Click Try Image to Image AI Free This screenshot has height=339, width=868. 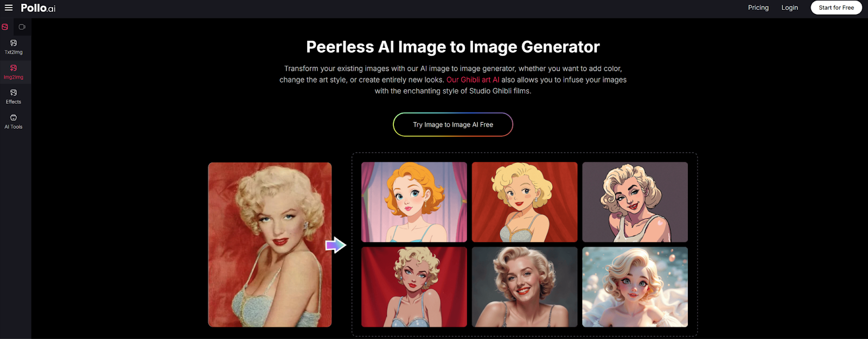point(453,124)
